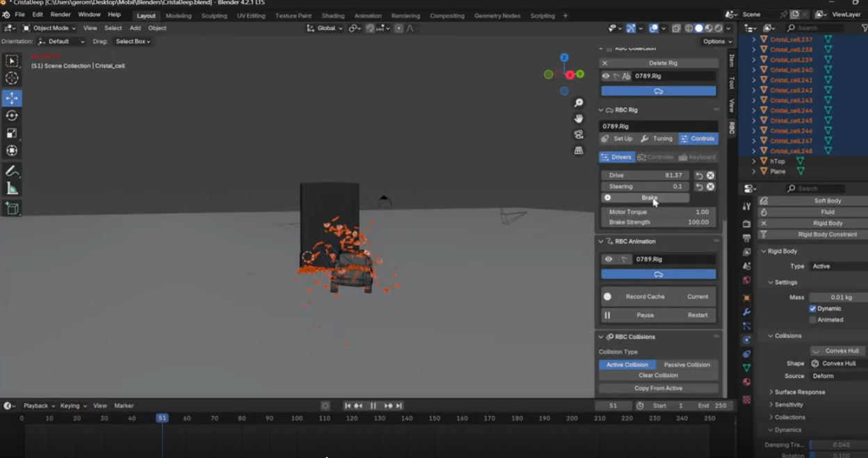
Task: Open the Render menu
Action: click(61, 15)
